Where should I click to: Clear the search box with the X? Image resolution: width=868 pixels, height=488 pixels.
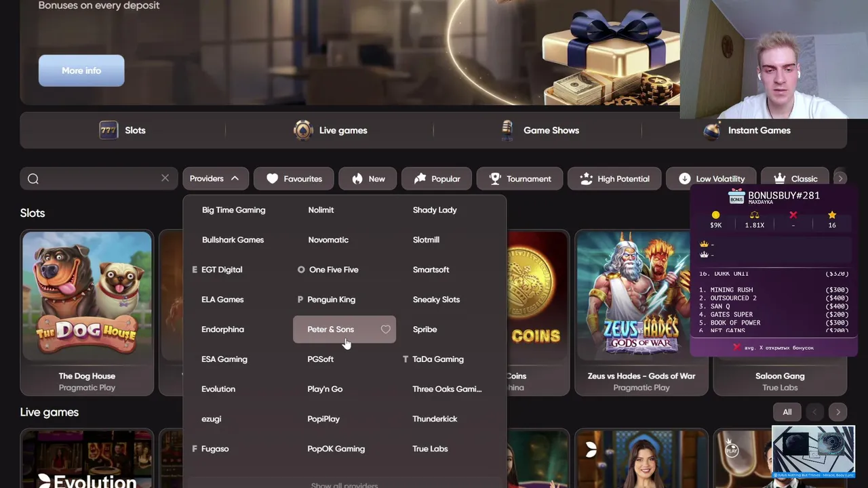[x=165, y=178]
